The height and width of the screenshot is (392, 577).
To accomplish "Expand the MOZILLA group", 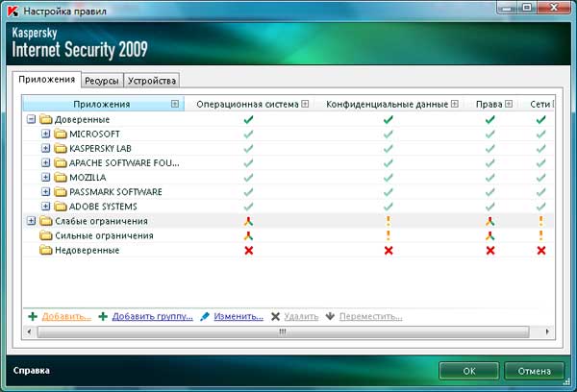I will click(45, 177).
